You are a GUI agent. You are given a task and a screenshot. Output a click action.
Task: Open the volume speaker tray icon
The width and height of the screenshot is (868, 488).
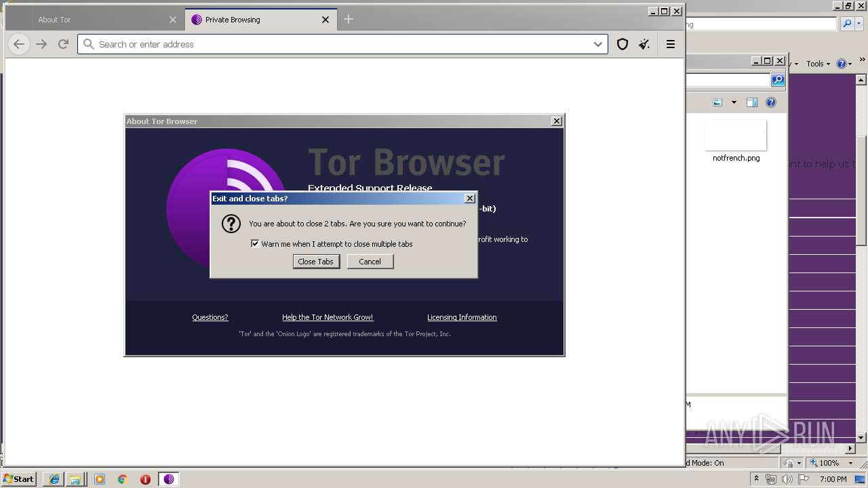[787, 479]
